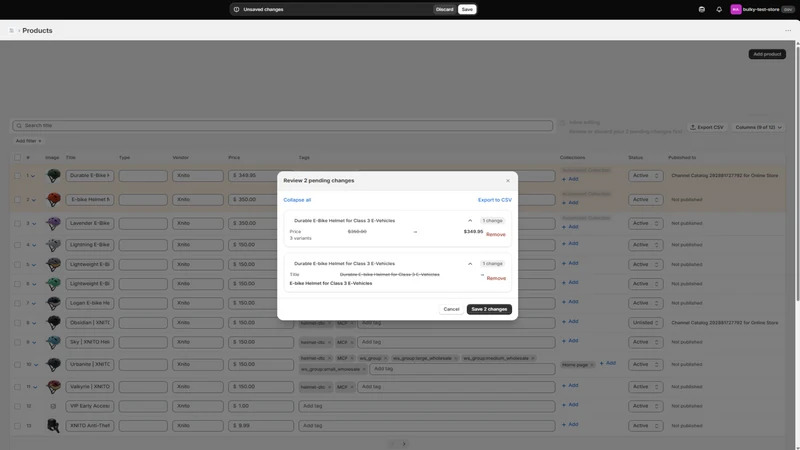Edit price field of Lightning E-Bike row

(261, 245)
